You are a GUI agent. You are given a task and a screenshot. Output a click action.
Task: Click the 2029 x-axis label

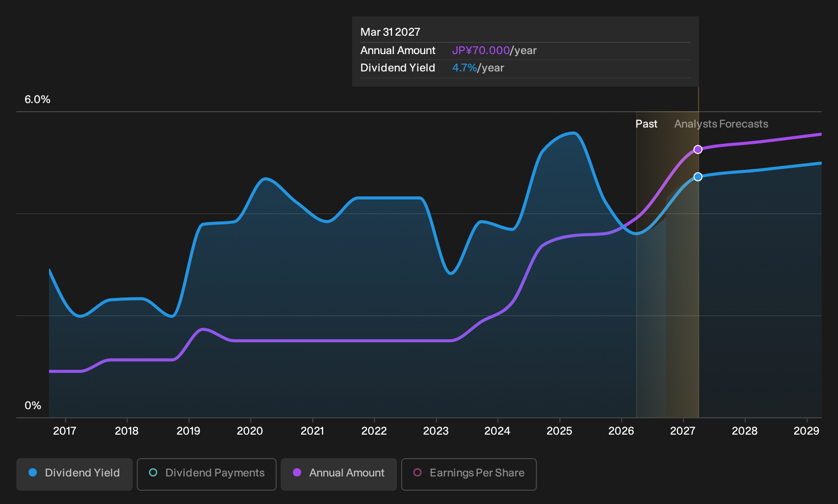click(x=806, y=431)
